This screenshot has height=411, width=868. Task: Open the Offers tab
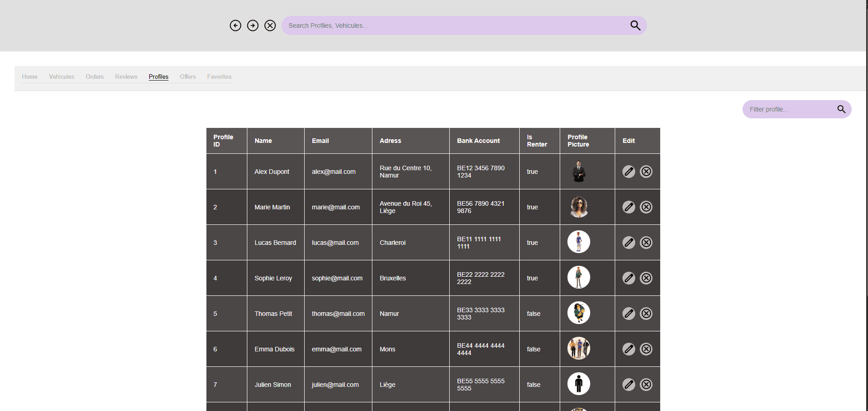click(188, 77)
